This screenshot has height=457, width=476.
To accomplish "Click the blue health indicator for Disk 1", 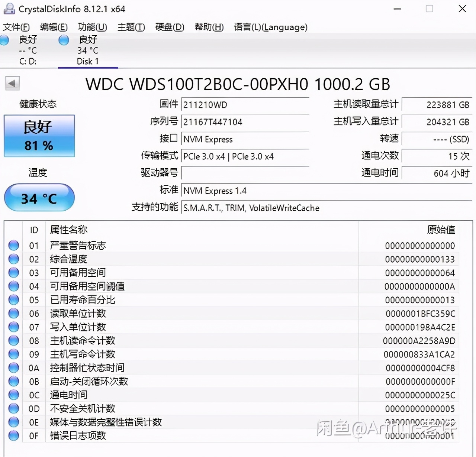I will click(63, 40).
